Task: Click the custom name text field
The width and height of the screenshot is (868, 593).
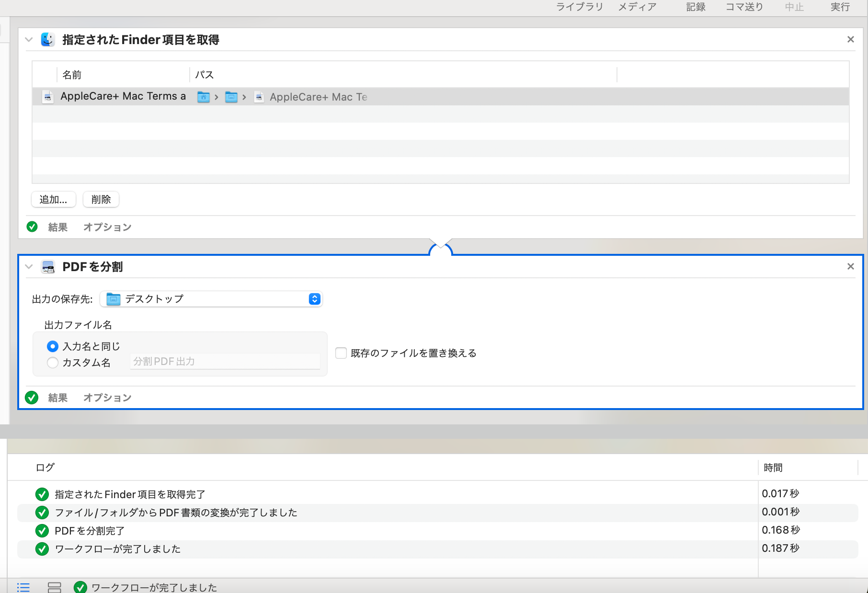Action: (x=225, y=362)
